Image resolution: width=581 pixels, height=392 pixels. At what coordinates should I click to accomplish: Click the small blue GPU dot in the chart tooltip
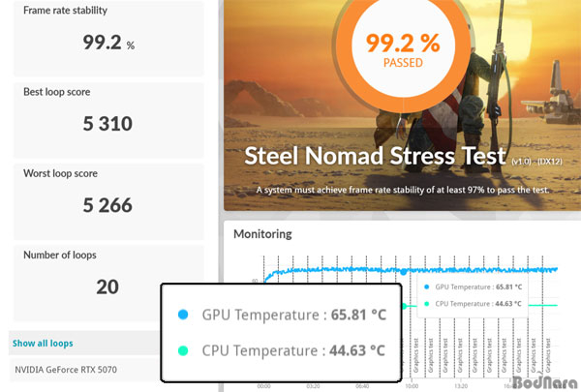coord(426,287)
